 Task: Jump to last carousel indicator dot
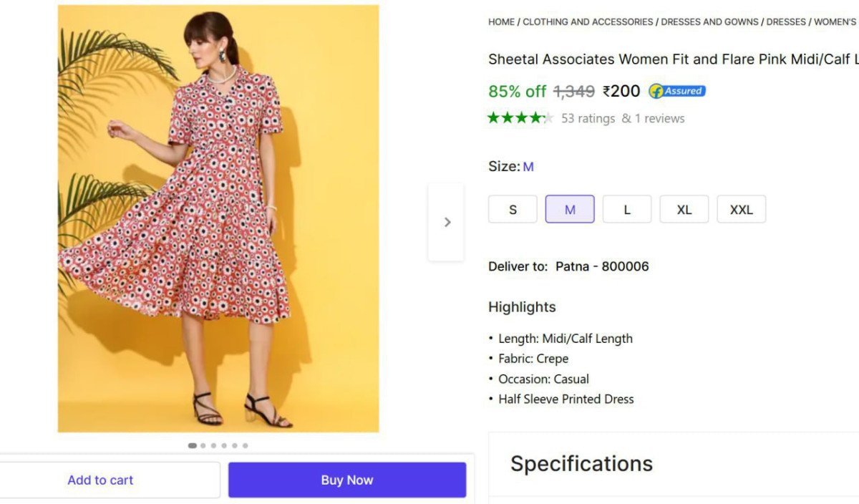click(x=245, y=445)
